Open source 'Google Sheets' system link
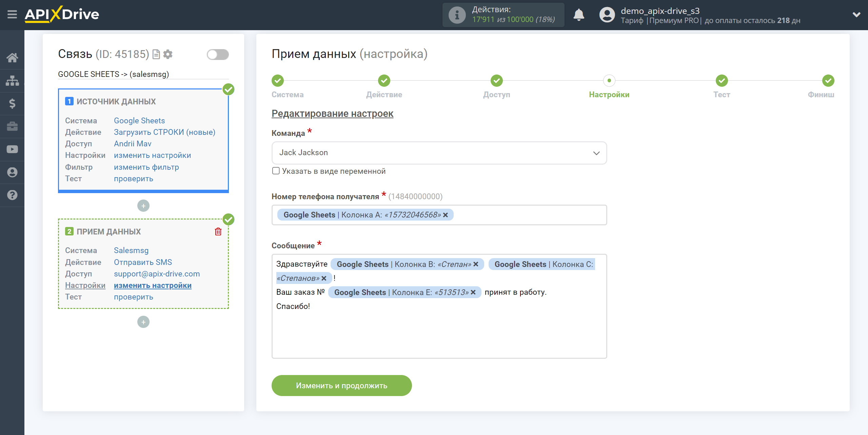 (139, 121)
